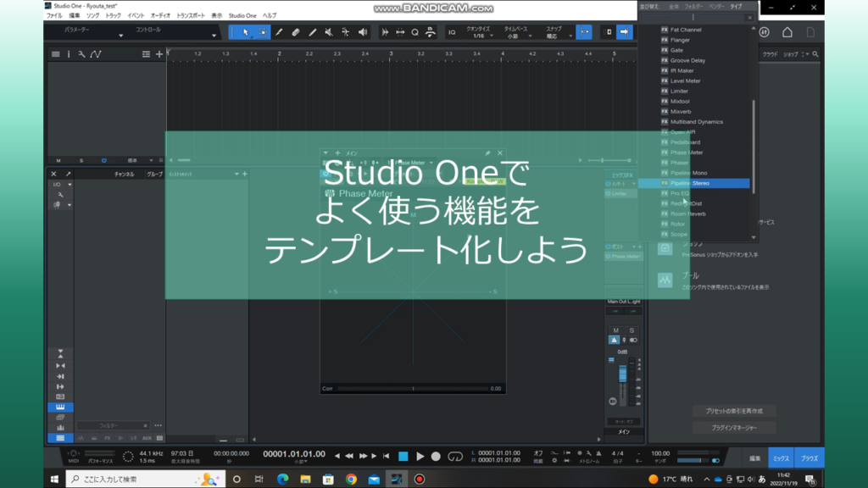Click the magnifier Q icon in the toolbar

click(415, 32)
